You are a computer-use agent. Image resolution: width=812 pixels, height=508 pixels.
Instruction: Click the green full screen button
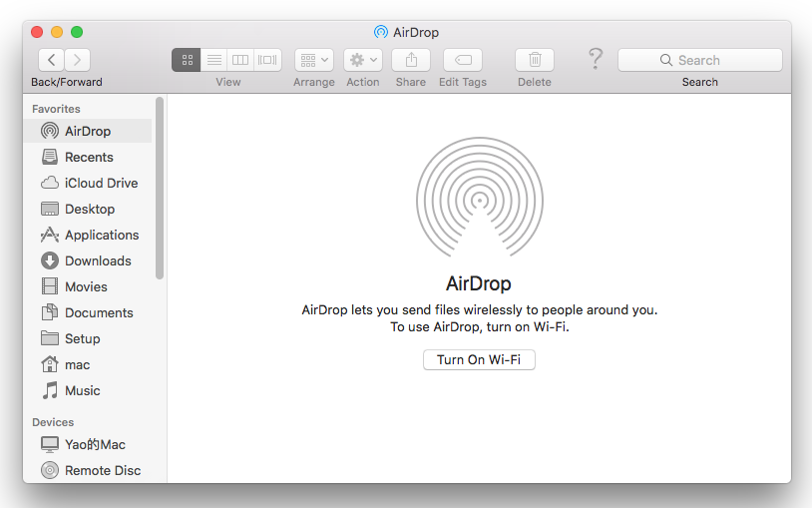click(77, 32)
